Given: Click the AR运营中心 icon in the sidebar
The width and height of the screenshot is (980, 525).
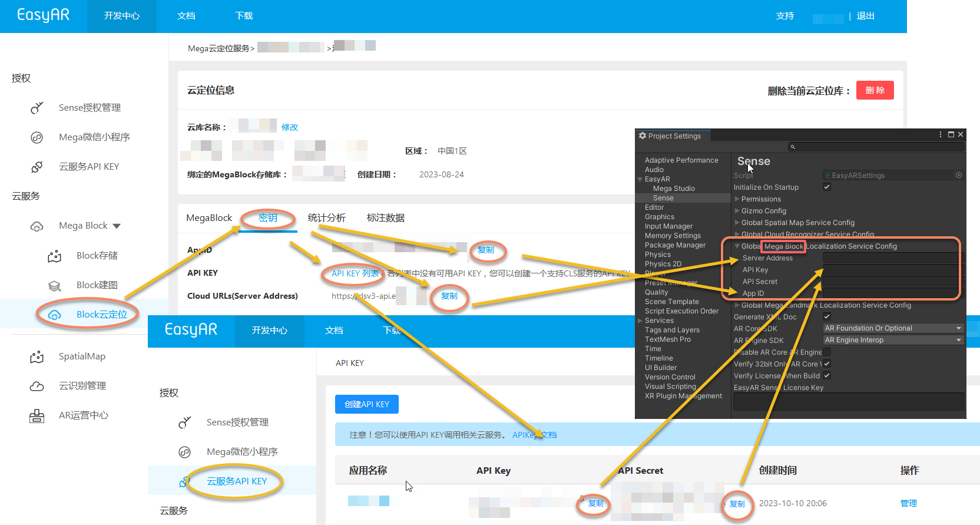Looking at the screenshot, I should tap(37, 416).
